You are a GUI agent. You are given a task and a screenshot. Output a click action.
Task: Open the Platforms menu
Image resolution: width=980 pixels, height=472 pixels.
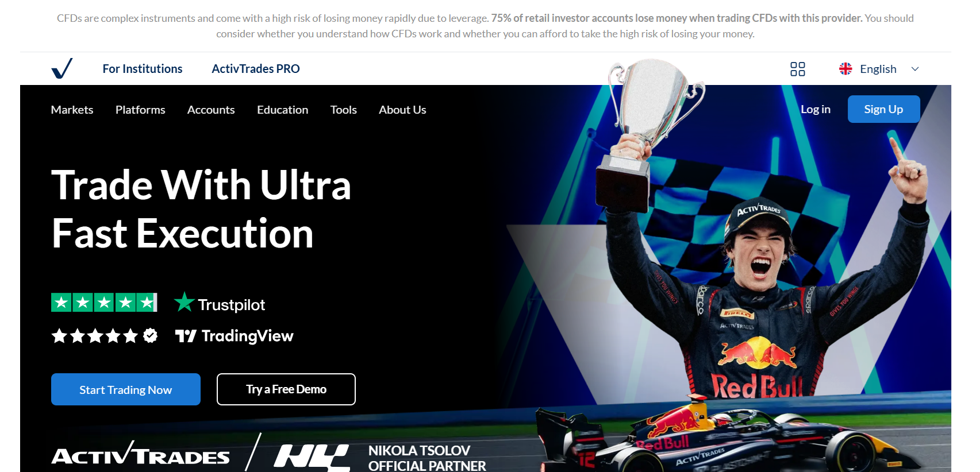[140, 110]
